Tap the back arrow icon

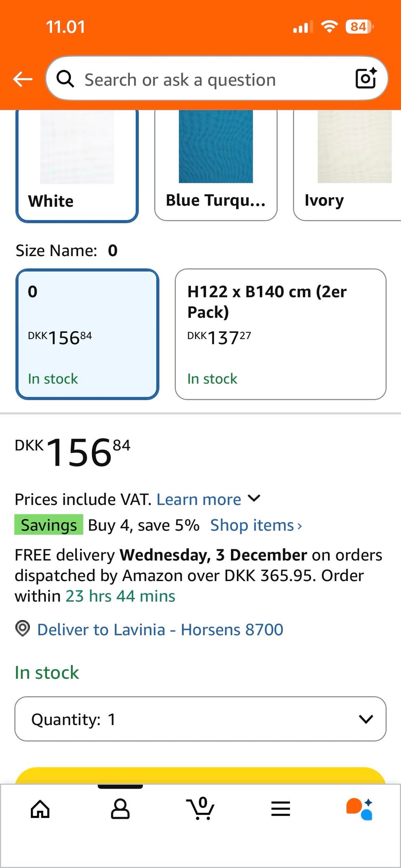(x=23, y=79)
